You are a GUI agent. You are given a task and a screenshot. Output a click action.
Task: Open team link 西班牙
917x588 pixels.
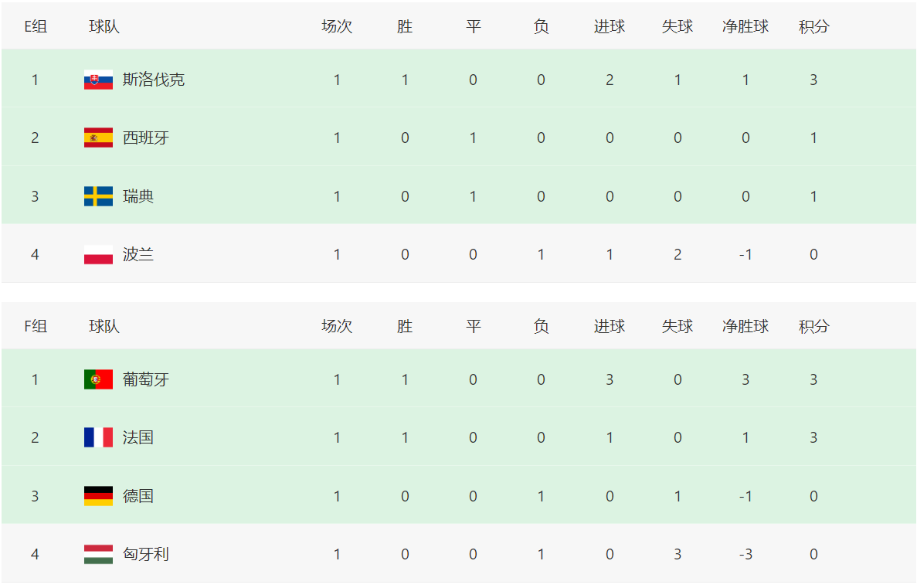point(146,138)
